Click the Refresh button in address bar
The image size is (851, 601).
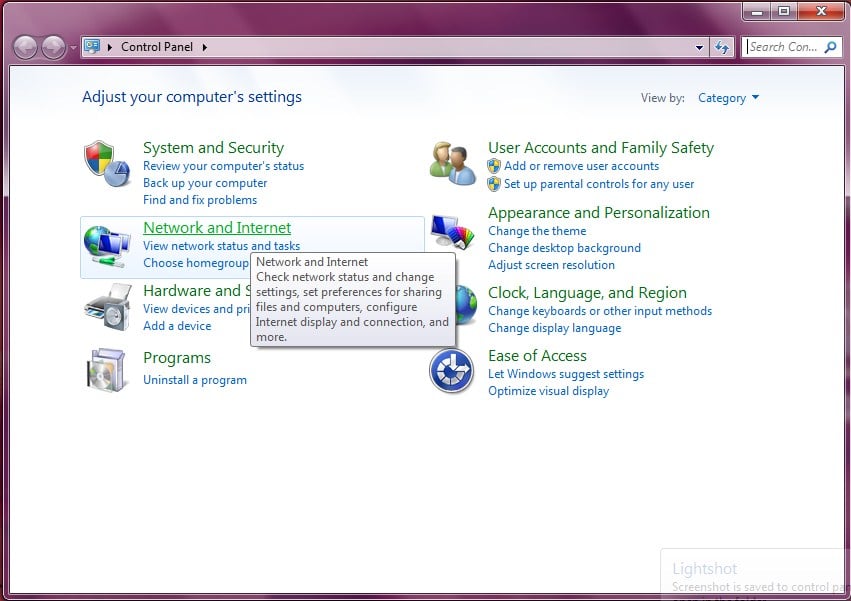tap(722, 47)
